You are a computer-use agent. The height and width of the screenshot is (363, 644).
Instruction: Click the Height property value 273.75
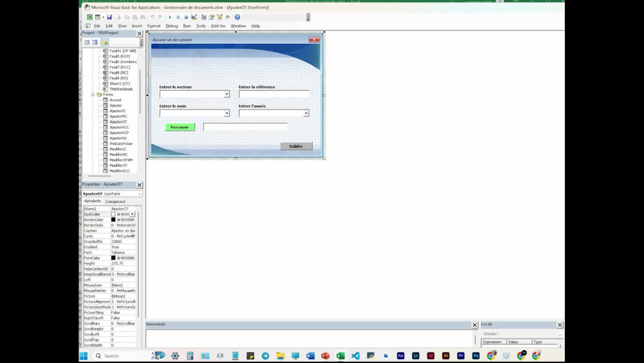tap(123, 264)
